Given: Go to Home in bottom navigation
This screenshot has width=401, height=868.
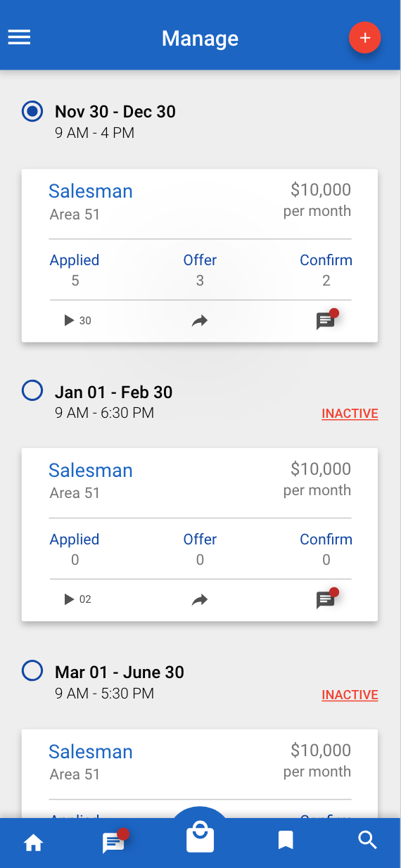Looking at the screenshot, I should point(33,843).
